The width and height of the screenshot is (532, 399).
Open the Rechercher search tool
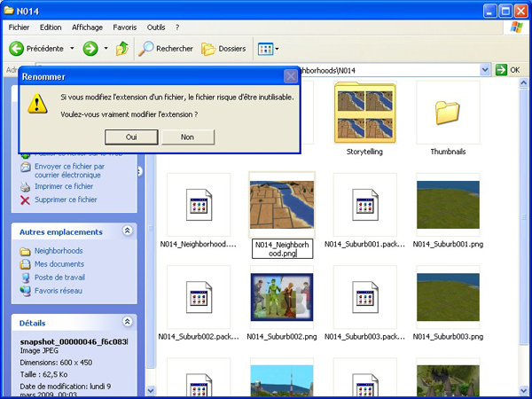coord(166,49)
